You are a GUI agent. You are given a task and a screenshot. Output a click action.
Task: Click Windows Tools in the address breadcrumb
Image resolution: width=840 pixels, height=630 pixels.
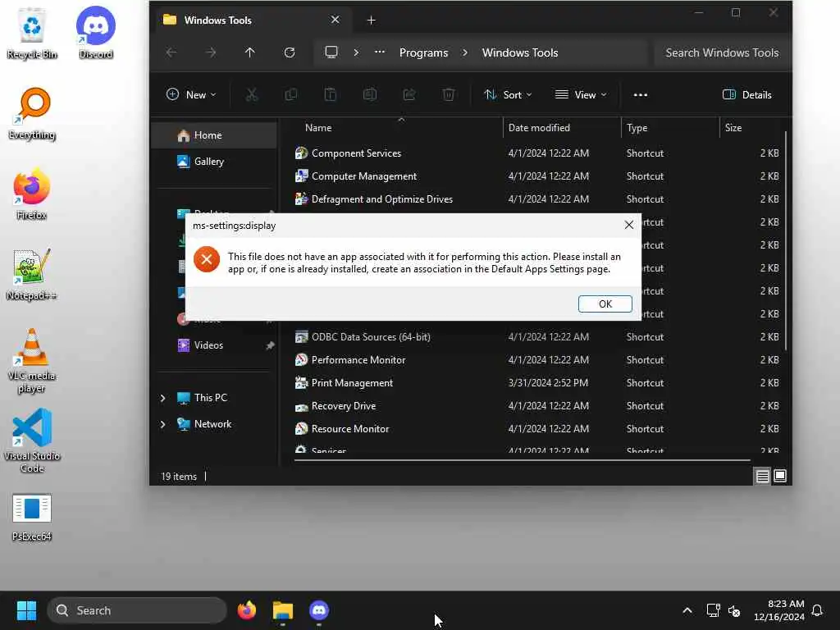519,52
